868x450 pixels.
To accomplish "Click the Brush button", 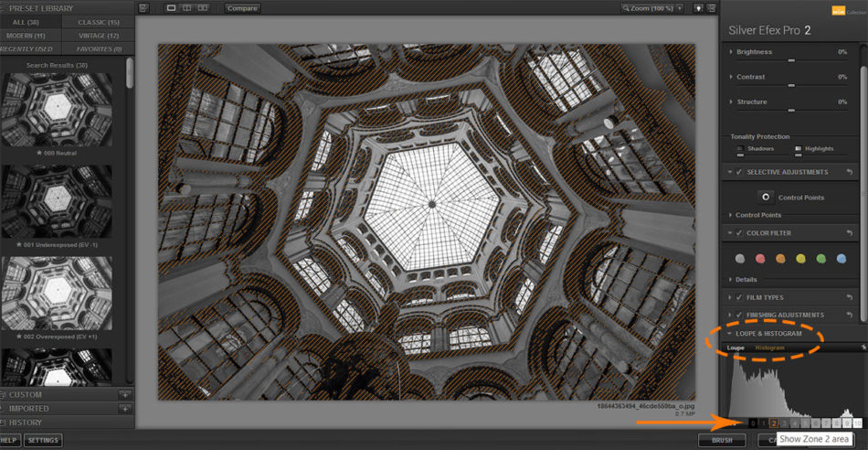I will pos(721,440).
